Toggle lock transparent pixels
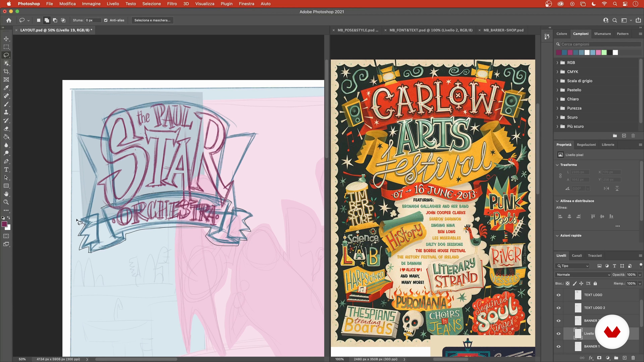644x362 pixels. pos(568,284)
